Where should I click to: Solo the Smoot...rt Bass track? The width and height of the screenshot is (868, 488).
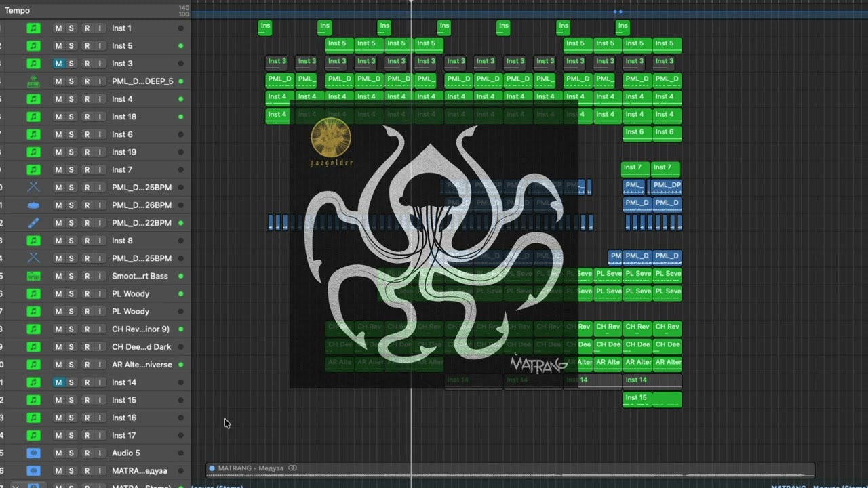[71, 276]
